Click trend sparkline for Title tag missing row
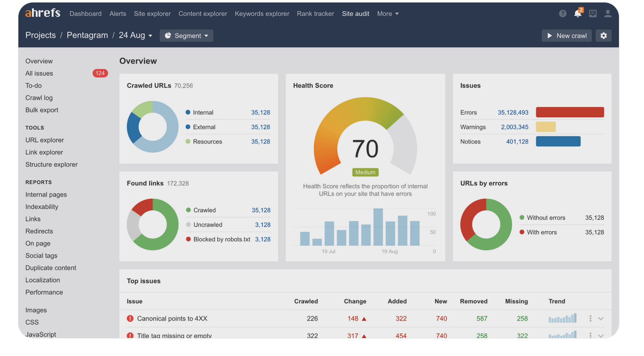The height and width of the screenshot is (356, 644). (563, 334)
